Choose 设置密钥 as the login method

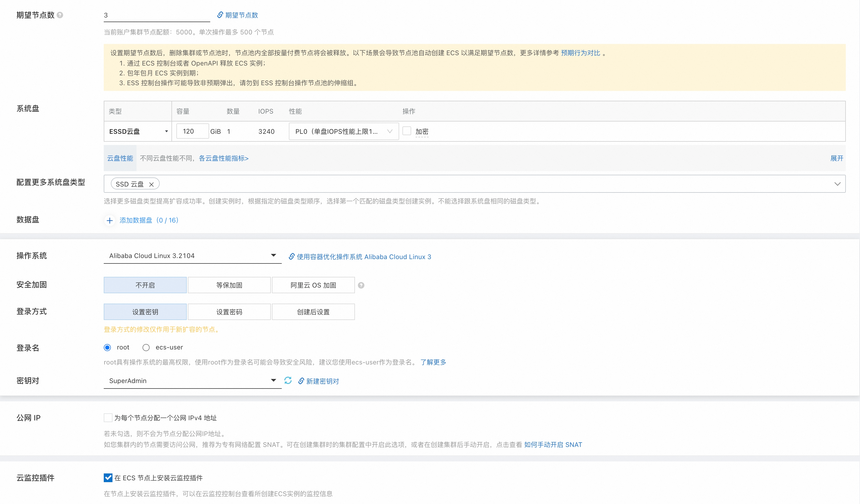point(145,312)
